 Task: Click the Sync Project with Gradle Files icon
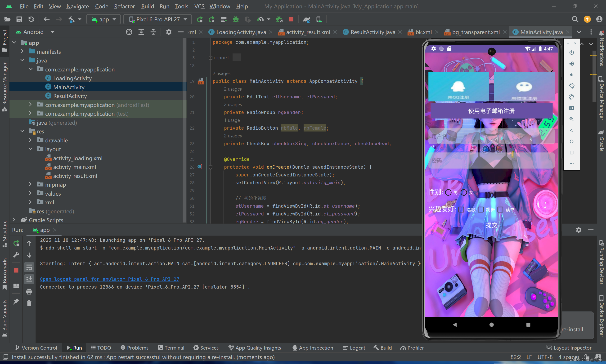point(306,19)
